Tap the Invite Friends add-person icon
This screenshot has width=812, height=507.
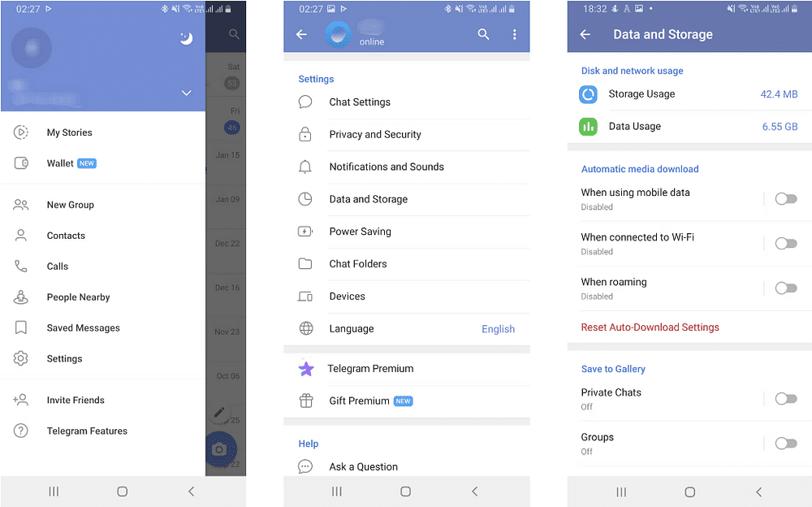(x=21, y=400)
